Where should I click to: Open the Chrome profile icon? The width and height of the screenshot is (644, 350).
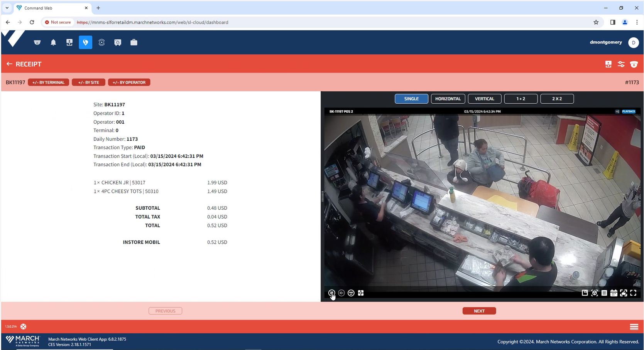point(625,22)
